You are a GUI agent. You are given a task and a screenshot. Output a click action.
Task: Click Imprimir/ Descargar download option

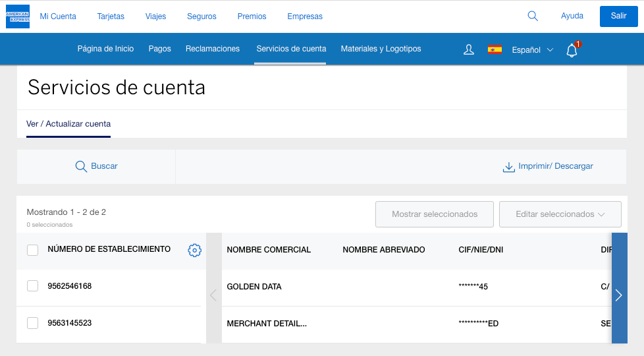pyautogui.click(x=547, y=167)
